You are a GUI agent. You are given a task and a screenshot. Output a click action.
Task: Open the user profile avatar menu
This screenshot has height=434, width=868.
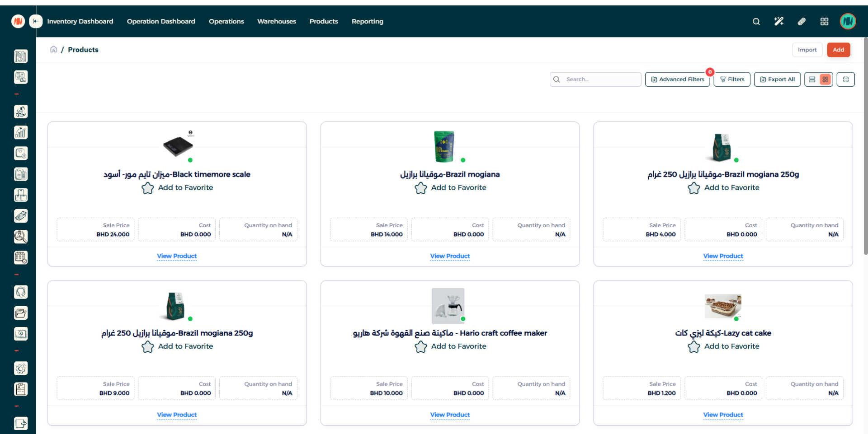click(x=848, y=21)
